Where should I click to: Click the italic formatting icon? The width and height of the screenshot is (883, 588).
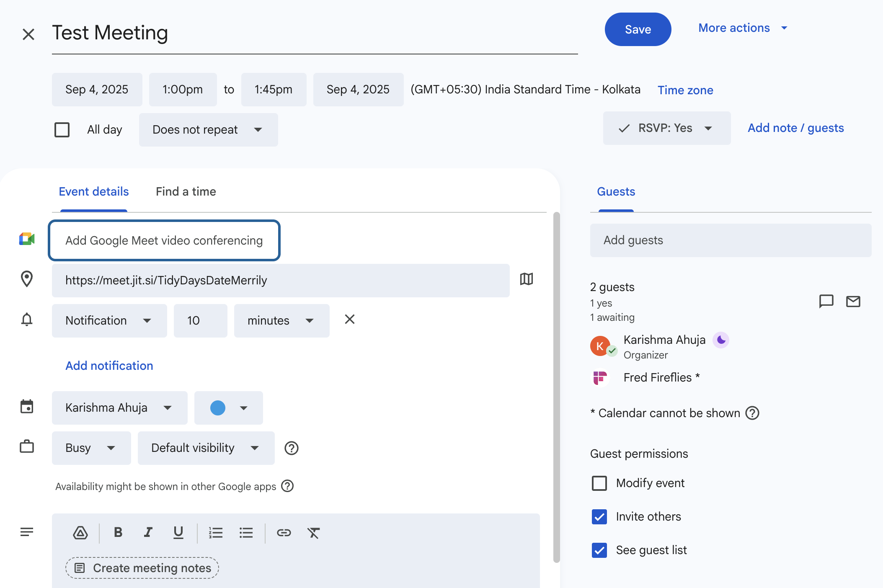click(x=148, y=532)
